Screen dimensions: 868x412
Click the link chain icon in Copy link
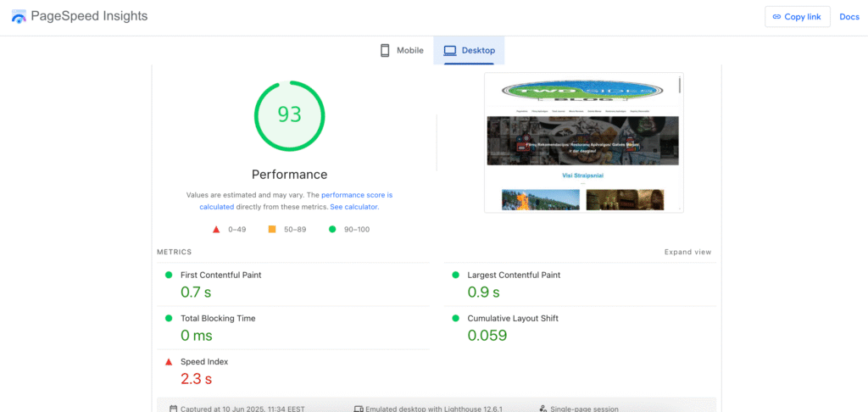tap(776, 17)
